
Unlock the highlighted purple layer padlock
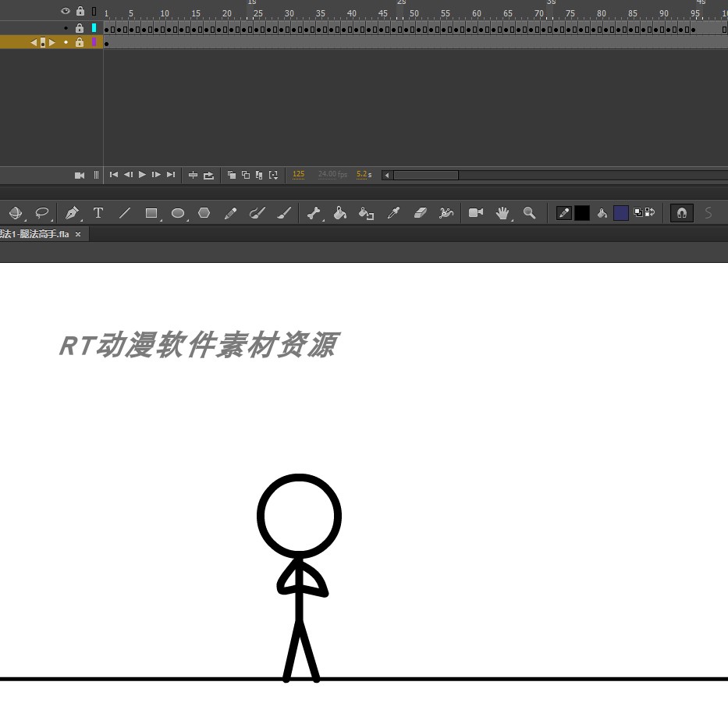[80, 42]
